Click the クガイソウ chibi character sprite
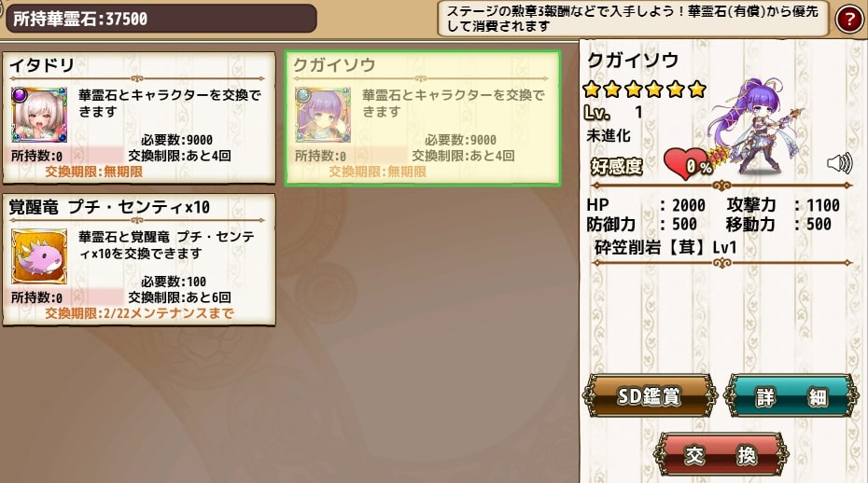868x483 pixels. click(756, 127)
